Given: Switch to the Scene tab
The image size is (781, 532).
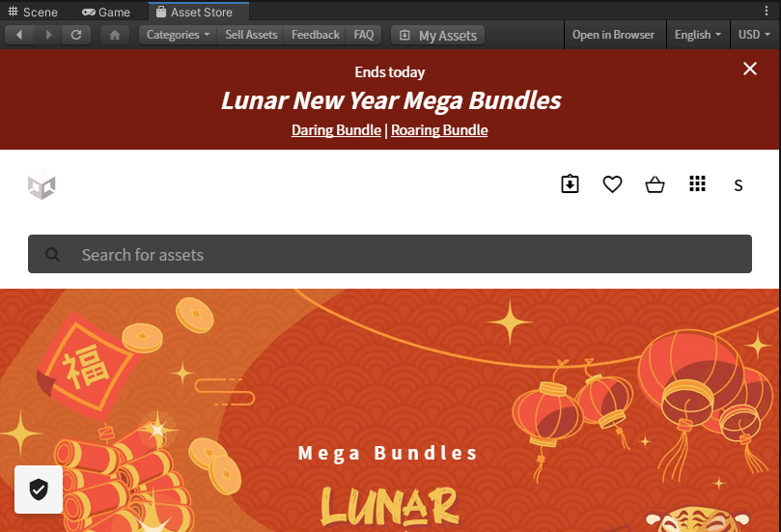Looking at the screenshot, I should pos(33,12).
